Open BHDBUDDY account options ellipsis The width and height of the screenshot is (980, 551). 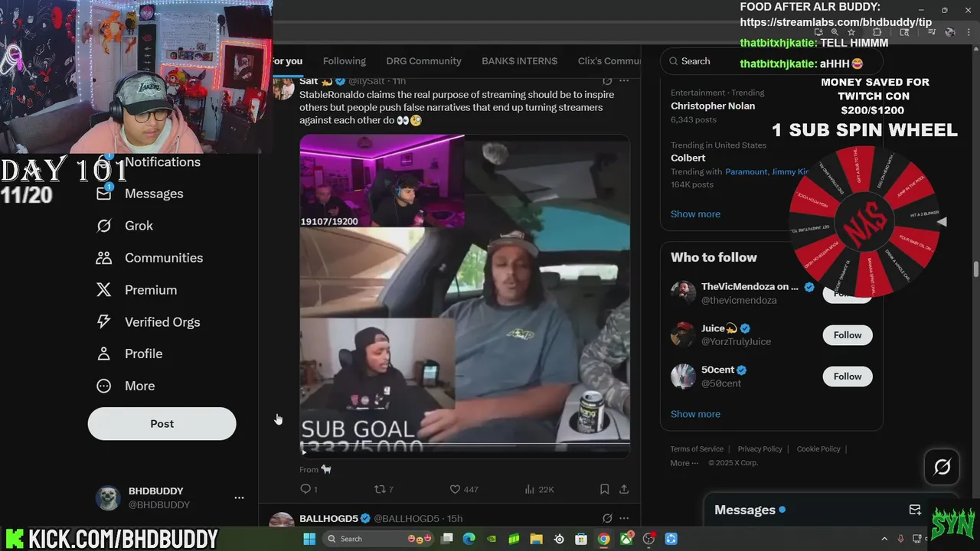click(x=239, y=497)
